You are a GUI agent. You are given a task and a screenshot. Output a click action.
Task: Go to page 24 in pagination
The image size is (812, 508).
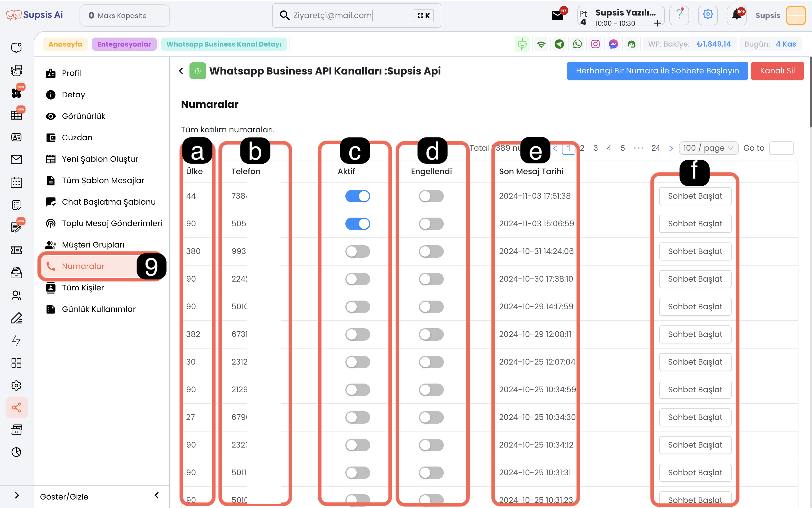656,148
